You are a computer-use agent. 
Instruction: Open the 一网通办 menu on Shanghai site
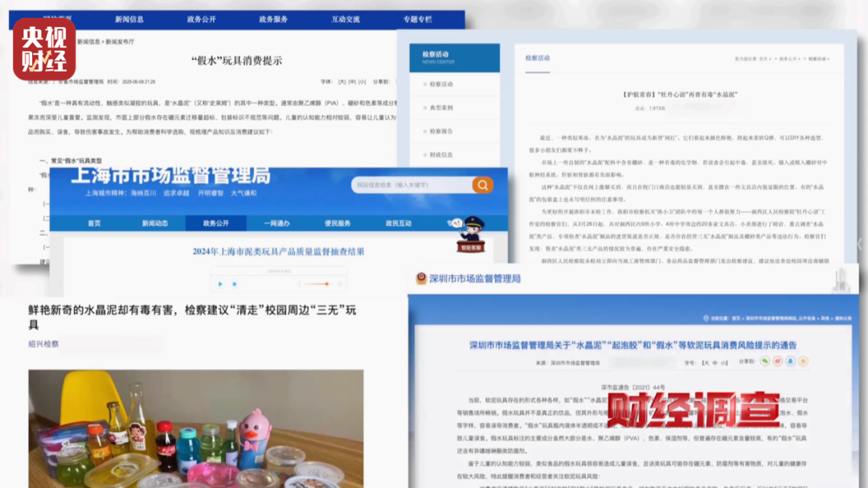tap(275, 224)
